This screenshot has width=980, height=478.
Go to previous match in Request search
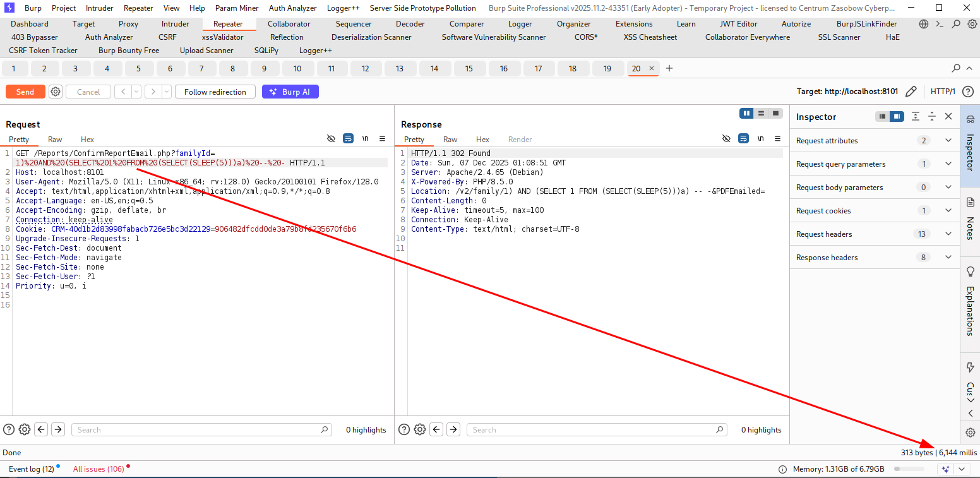click(x=42, y=429)
